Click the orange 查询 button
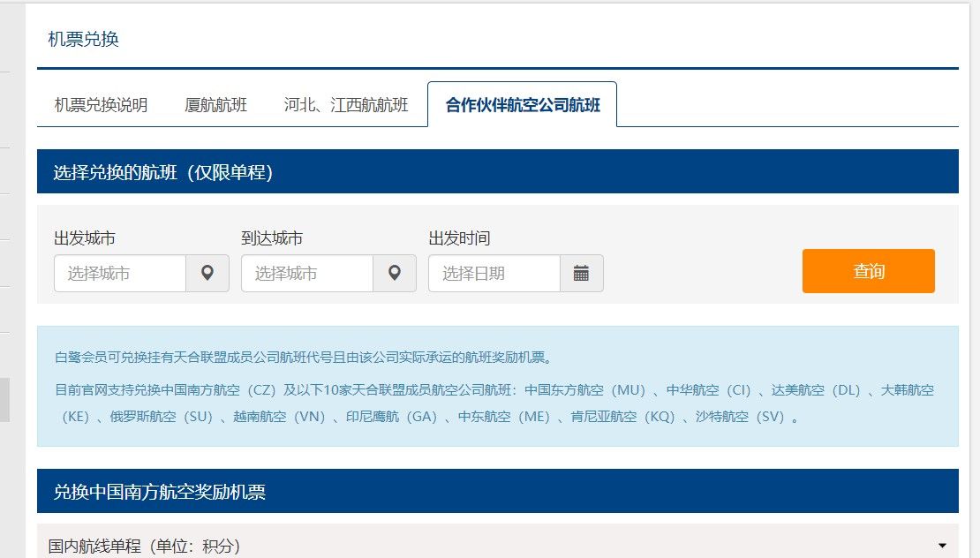The height and width of the screenshot is (558, 980). [868, 271]
